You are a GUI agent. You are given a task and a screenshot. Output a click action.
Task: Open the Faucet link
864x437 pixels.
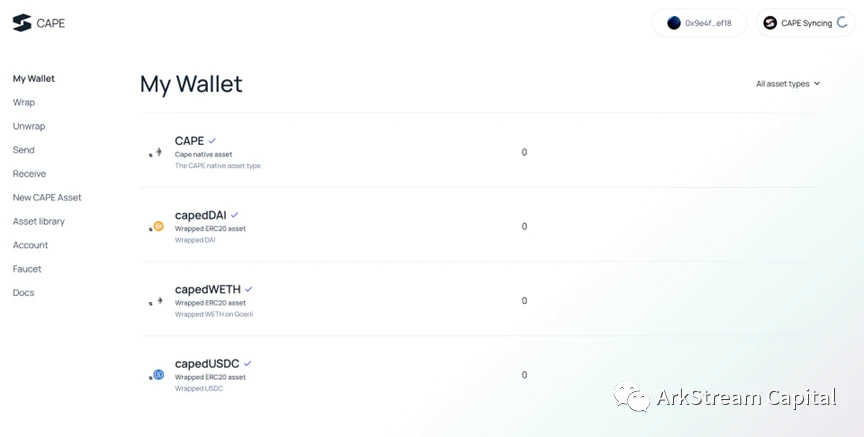27,269
